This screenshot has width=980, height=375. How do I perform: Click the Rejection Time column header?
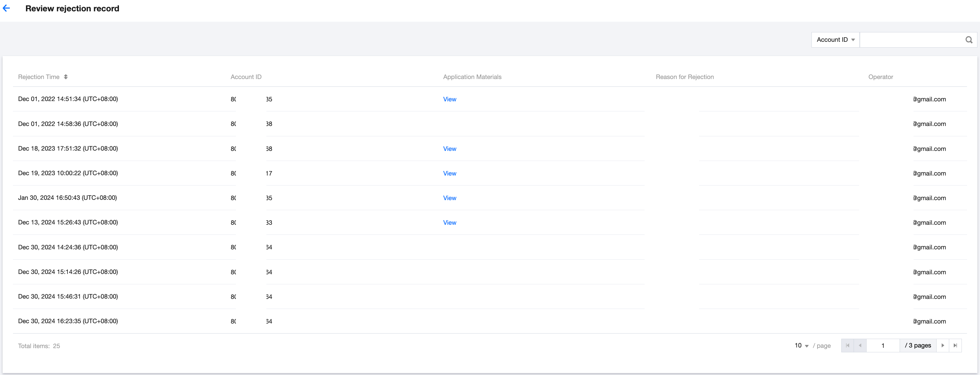click(x=39, y=77)
